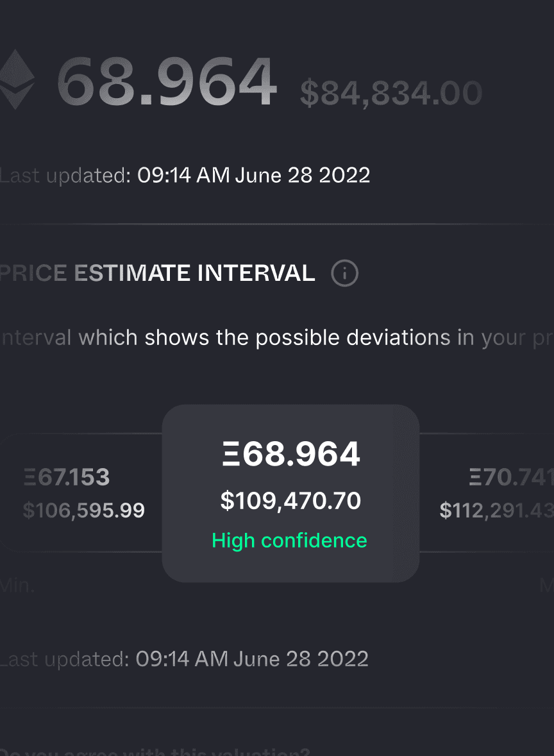Click the Ethereum diamond logo icon
The width and height of the screenshot is (554, 756).
point(17,80)
